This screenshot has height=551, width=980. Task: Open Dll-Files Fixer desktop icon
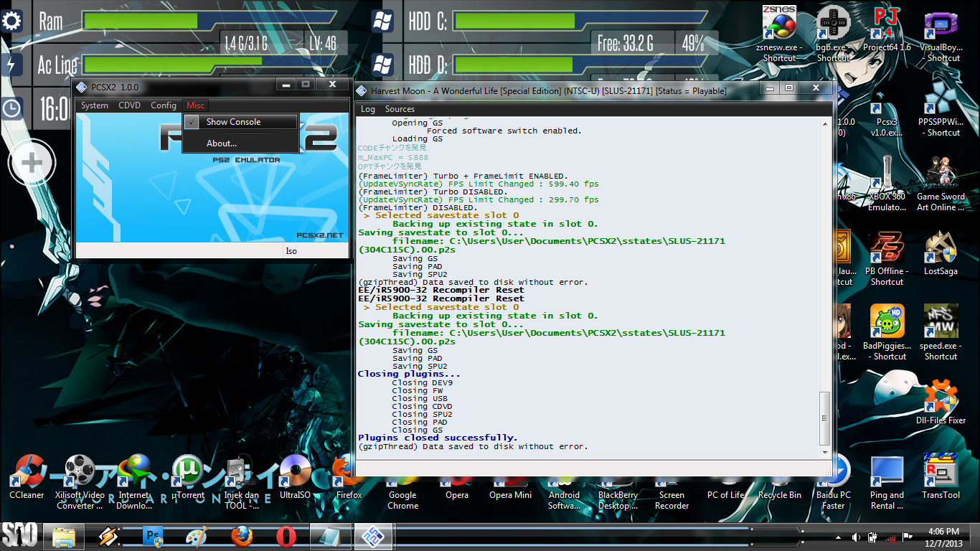pyautogui.click(x=941, y=402)
